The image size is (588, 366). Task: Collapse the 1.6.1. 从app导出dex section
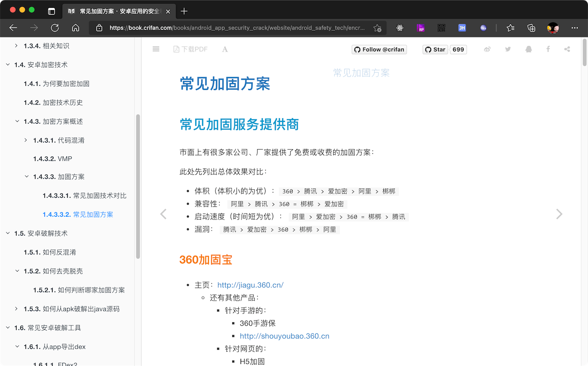point(17,347)
